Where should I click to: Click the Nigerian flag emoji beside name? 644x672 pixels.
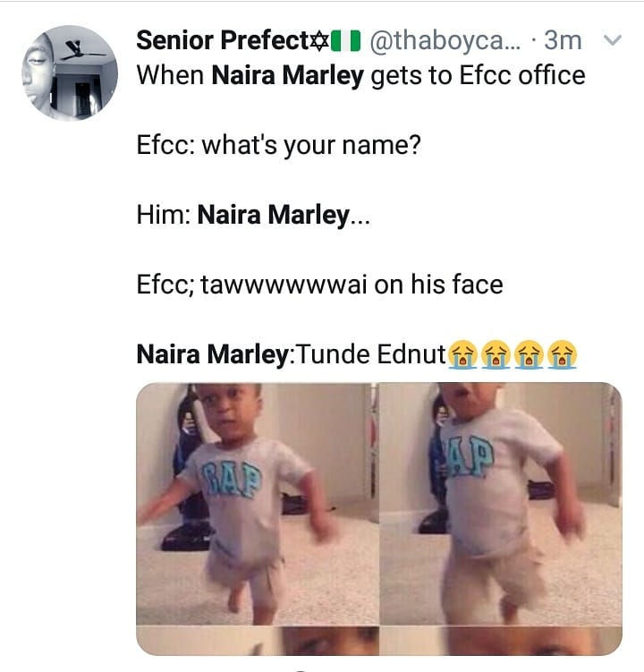pyautogui.click(x=345, y=40)
